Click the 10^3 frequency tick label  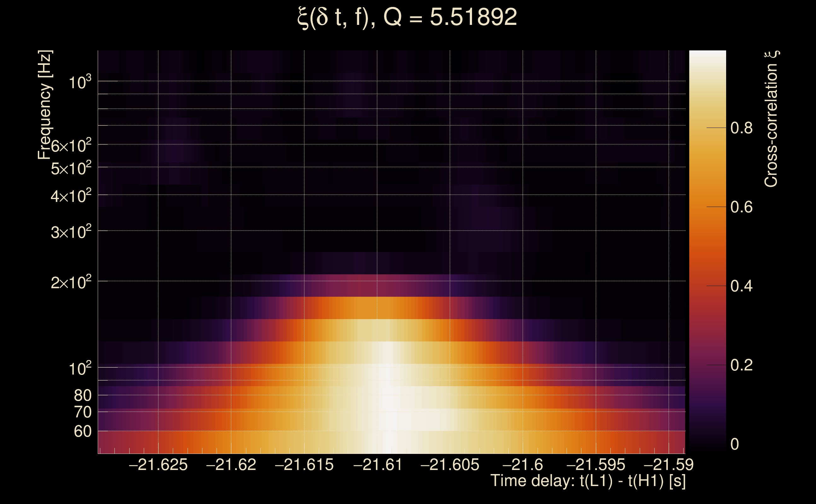click(79, 82)
